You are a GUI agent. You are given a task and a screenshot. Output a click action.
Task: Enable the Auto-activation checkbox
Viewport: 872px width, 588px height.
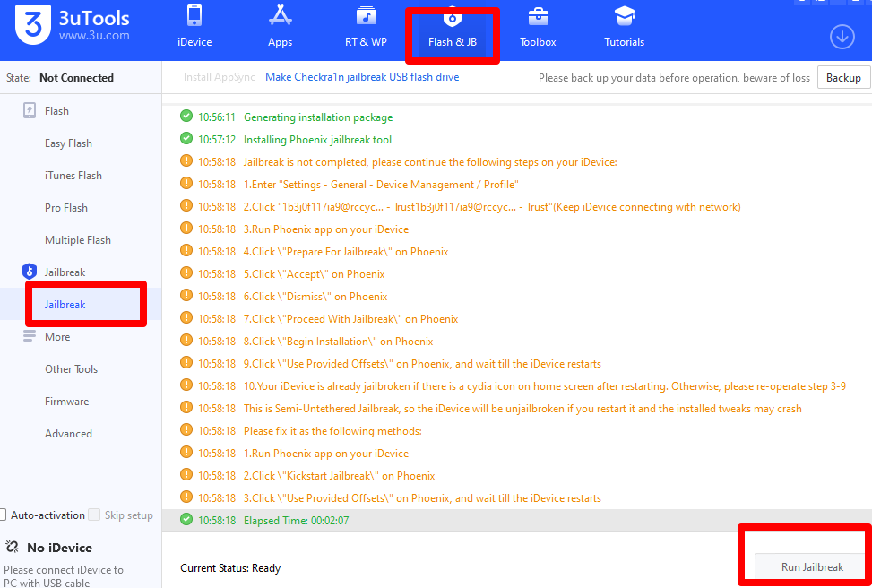pyautogui.click(x=2, y=515)
